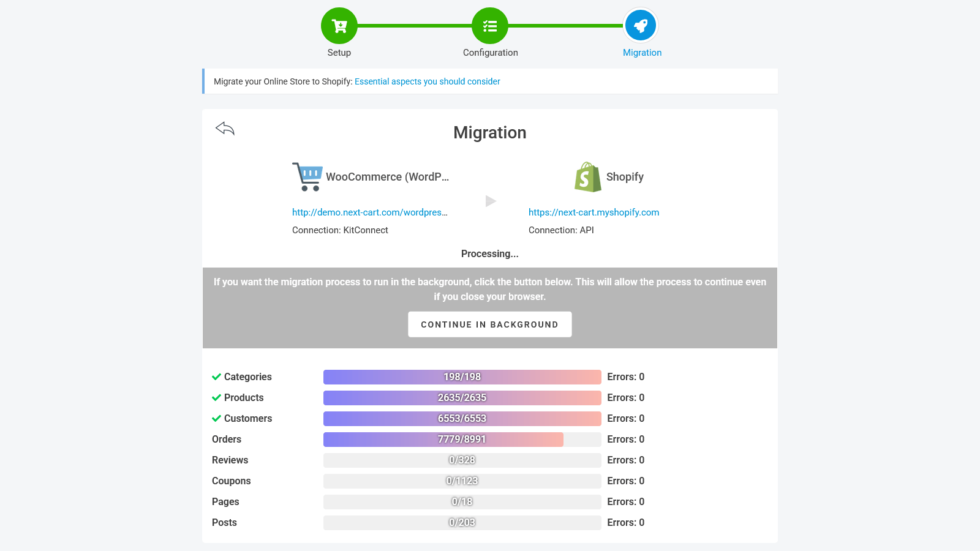Image resolution: width=980 pixels, height=551 pixels.
Task: Click the Errors: 0 text for Products
Action: pyautogui.click(x=626, y=398)
